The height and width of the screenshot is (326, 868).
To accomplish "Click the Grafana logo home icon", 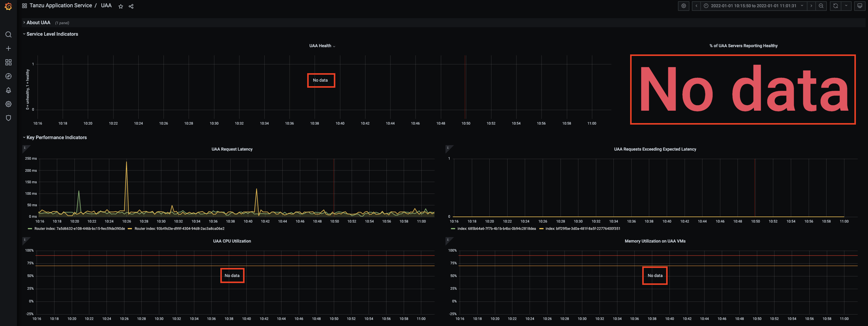I will pos(8,6).
